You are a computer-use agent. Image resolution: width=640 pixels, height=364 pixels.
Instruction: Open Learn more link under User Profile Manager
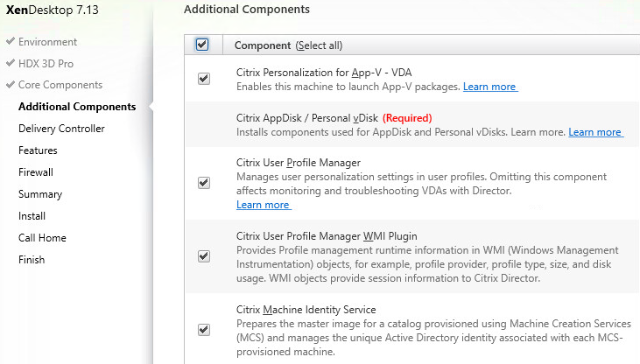tap(264, 205)
